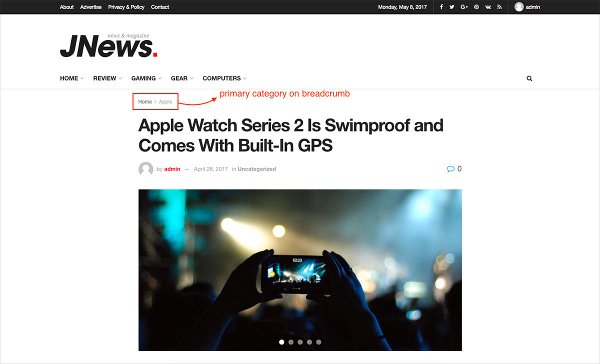Open the Twitter social icon
This screenshot has width=600, height=364.
pos(452,7)
